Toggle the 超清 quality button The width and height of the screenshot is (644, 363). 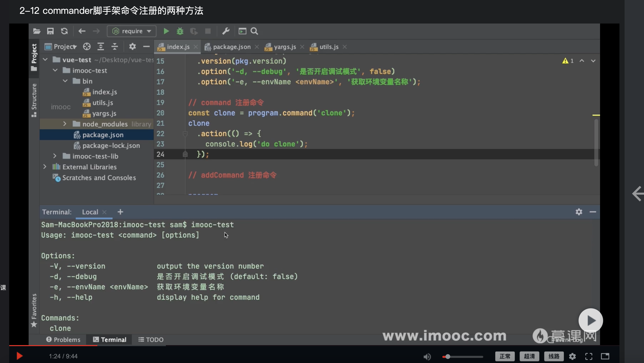529,356
